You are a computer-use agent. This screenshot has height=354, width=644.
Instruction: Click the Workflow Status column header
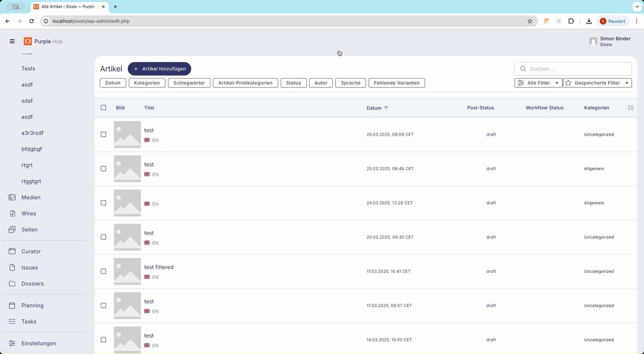[544, 108]
